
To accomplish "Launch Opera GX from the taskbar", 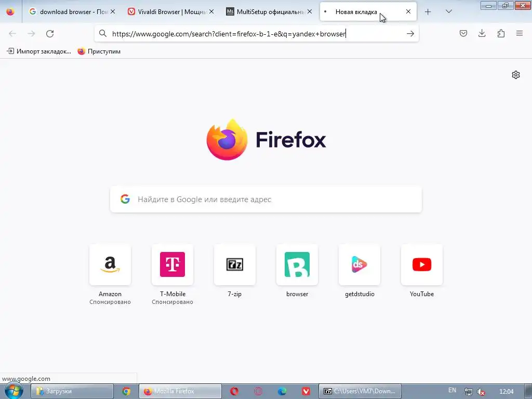I will 258,391.
